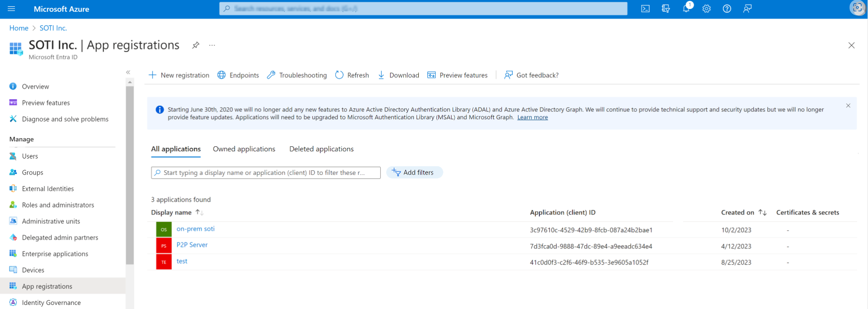Click client ID 41c0d0f3-c2f6-46f9-b535-3e9605a1052f
The width and height of the screenshot is (868, 309).
coord(589,262)
